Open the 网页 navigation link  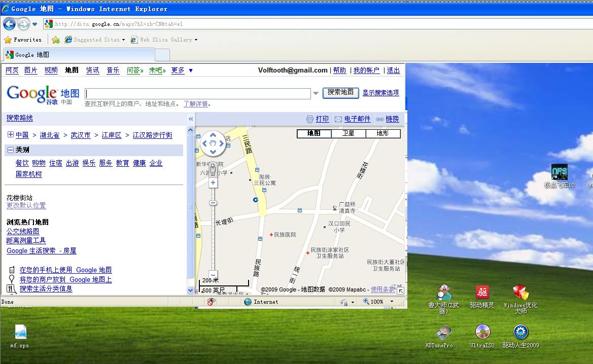[12, 70]
